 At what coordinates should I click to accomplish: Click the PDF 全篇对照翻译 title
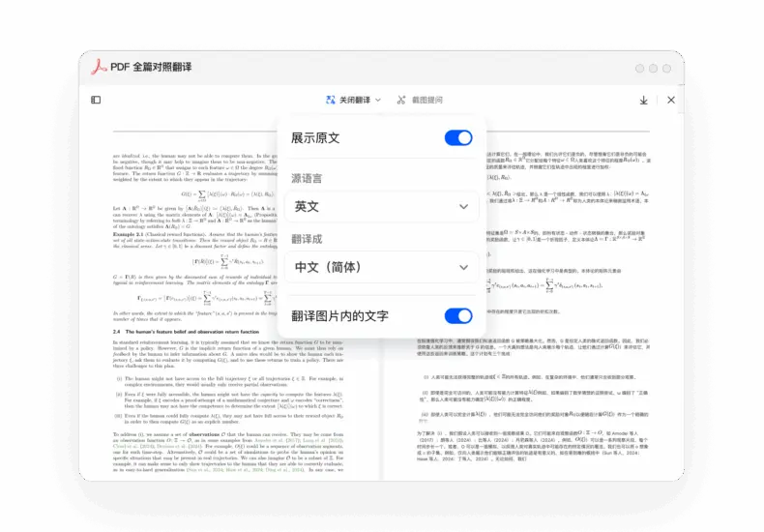click(x=151, y=67)
